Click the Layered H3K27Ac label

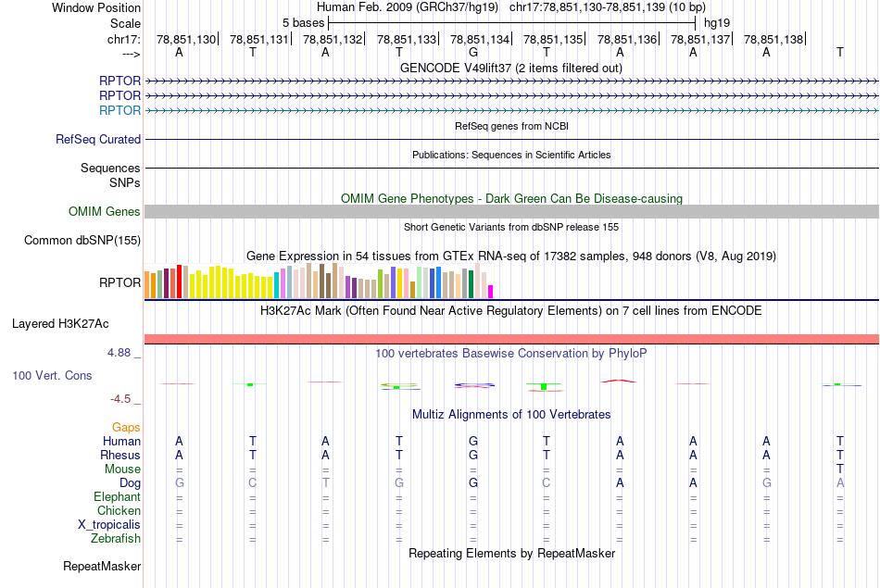(x=60, y=324)
